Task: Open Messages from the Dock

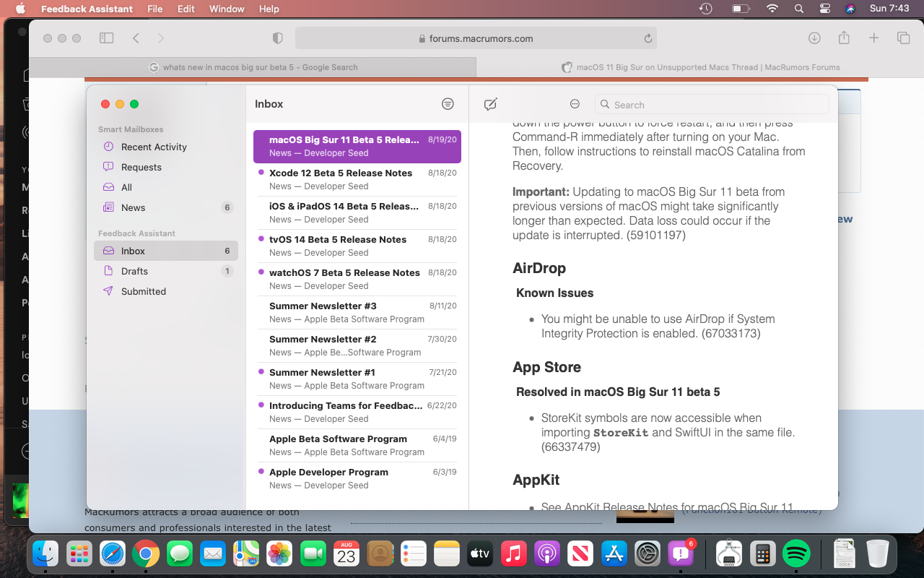Action: 179,554
